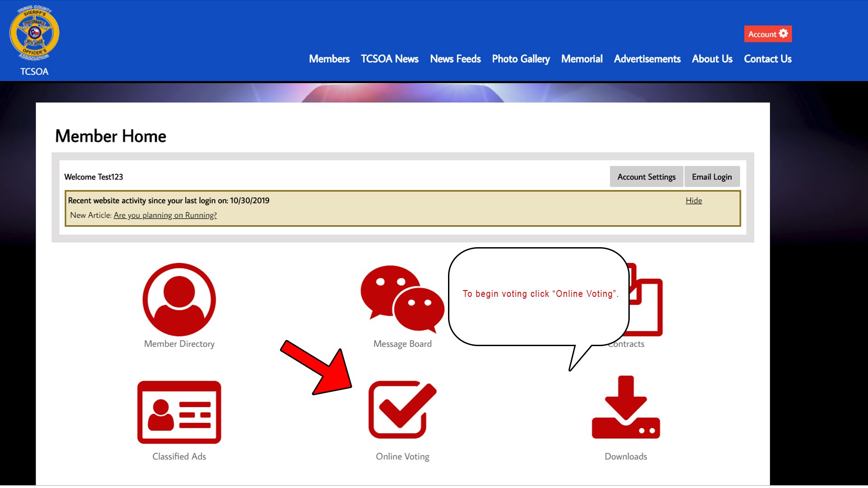Click the Classified Ads ID card icon
This screenshot has height=488, width=868.
click(x=179, y=412)
